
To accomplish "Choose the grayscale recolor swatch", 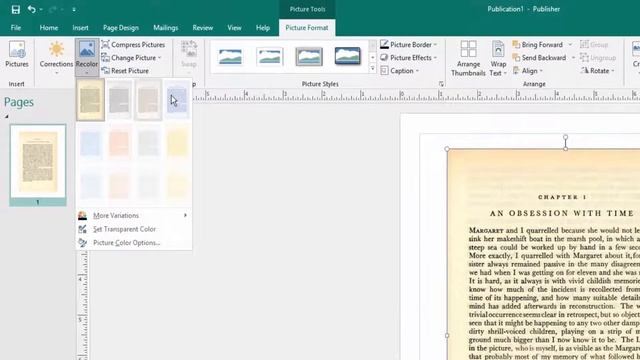I will (119, 100).
